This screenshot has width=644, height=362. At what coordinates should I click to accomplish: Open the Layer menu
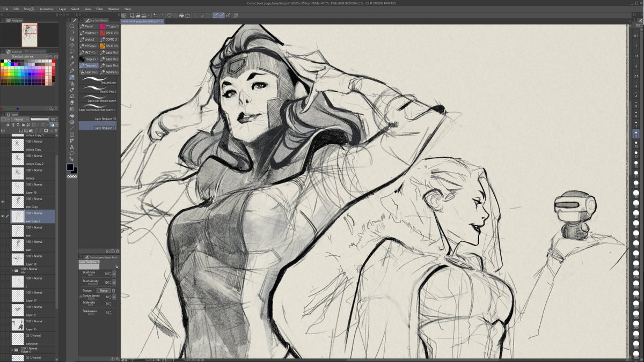63,9
